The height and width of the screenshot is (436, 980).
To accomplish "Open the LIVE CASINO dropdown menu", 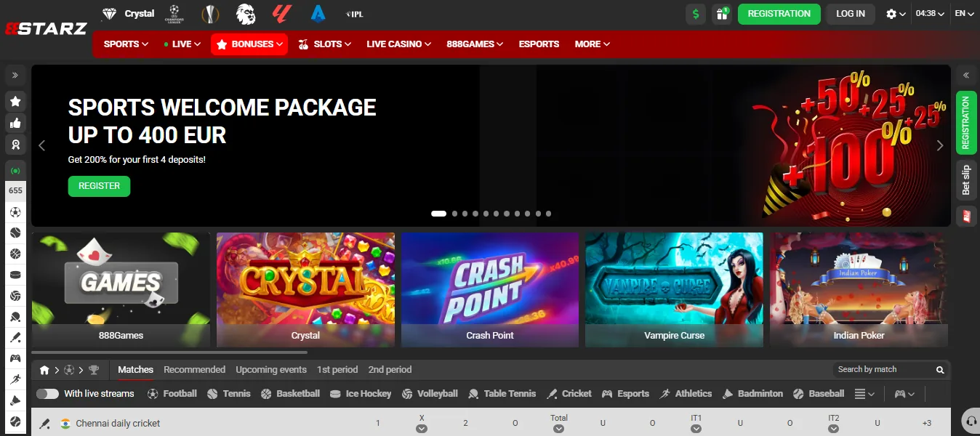I will click(398, 44).
